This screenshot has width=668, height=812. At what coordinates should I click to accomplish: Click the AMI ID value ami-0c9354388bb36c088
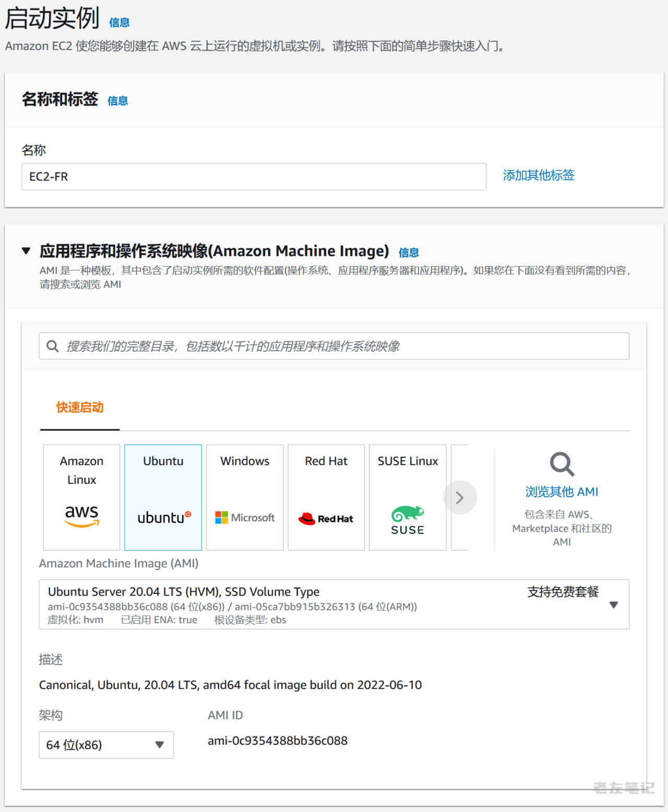click(278, 741)
